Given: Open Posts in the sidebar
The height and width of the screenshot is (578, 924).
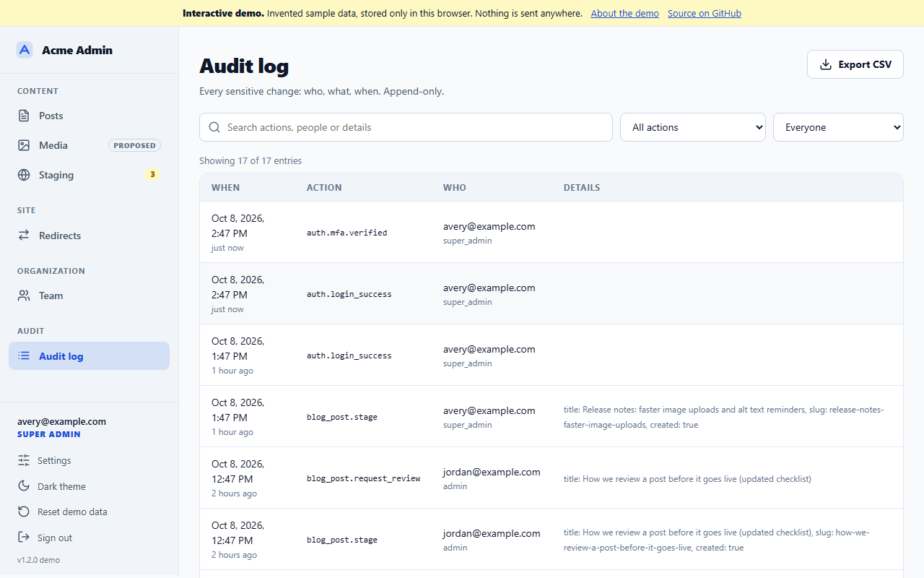Looking at the screenshot, I should [89, 116].
